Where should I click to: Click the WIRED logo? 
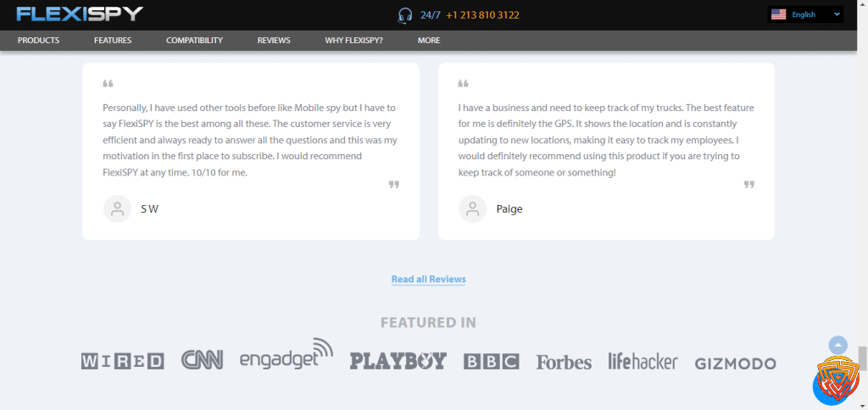123,362
